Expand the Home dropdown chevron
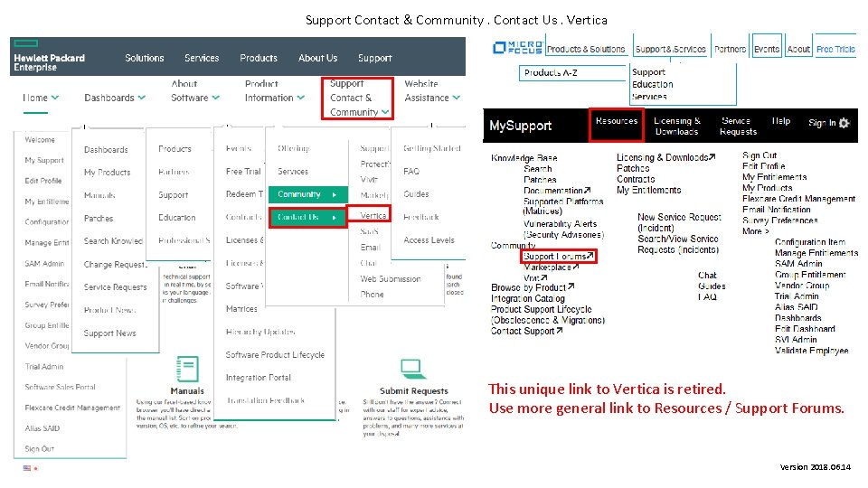Viewport: 868px width, 488px height. 55,98
